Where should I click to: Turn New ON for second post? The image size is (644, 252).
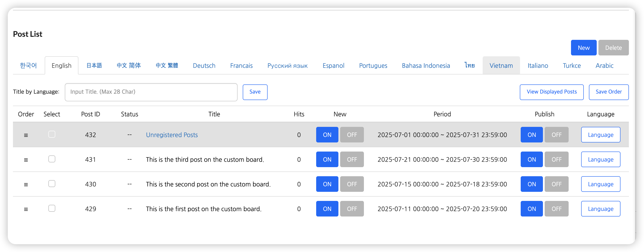(327, 184)
